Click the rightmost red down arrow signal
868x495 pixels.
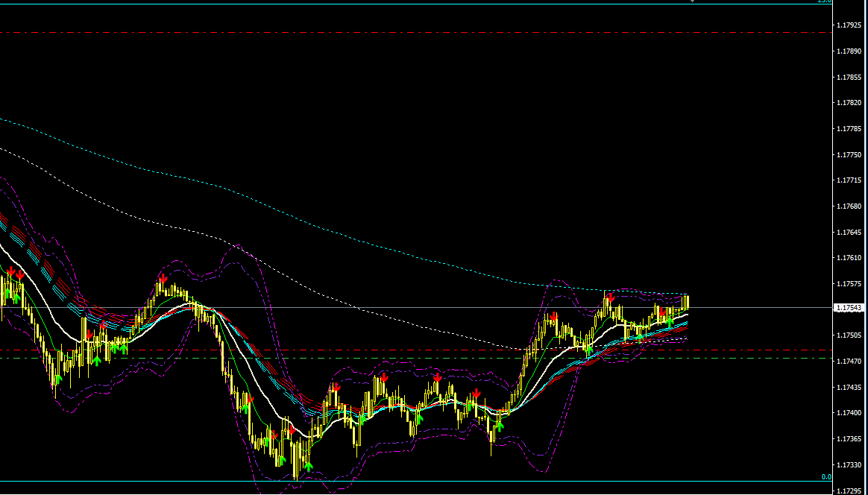coord(662,312)
